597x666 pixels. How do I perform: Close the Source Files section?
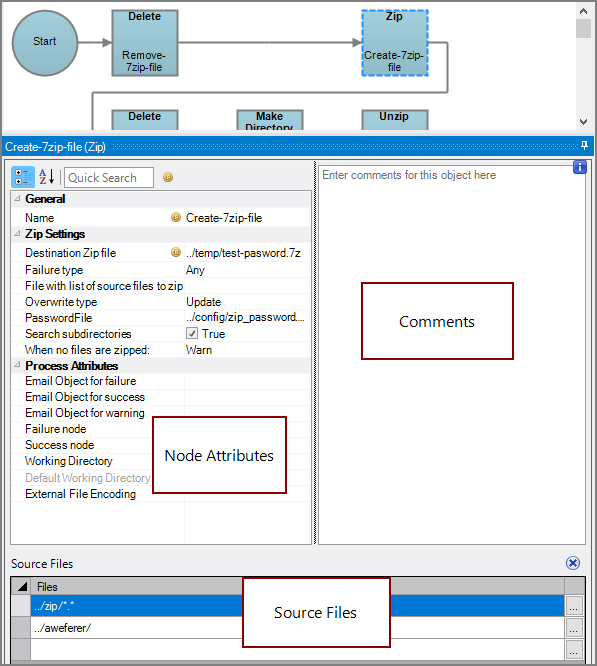[573, 563]
